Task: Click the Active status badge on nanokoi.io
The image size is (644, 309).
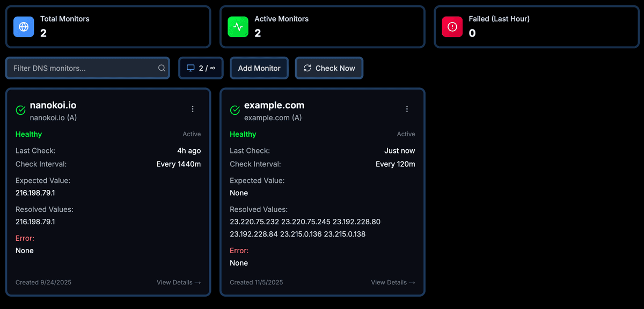Action: pyautogui.click(x=192, y=134)
